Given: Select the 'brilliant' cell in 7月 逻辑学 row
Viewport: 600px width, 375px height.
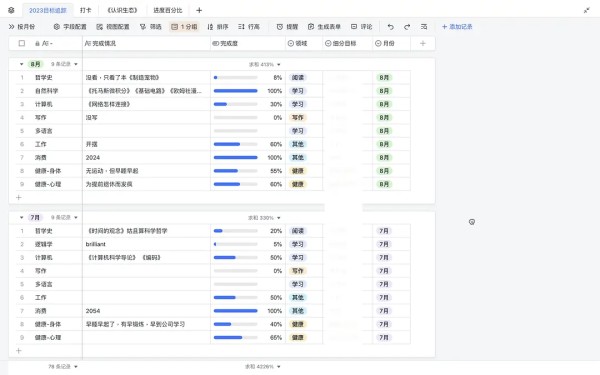Looking at the screenshot, I should [146, 244].
